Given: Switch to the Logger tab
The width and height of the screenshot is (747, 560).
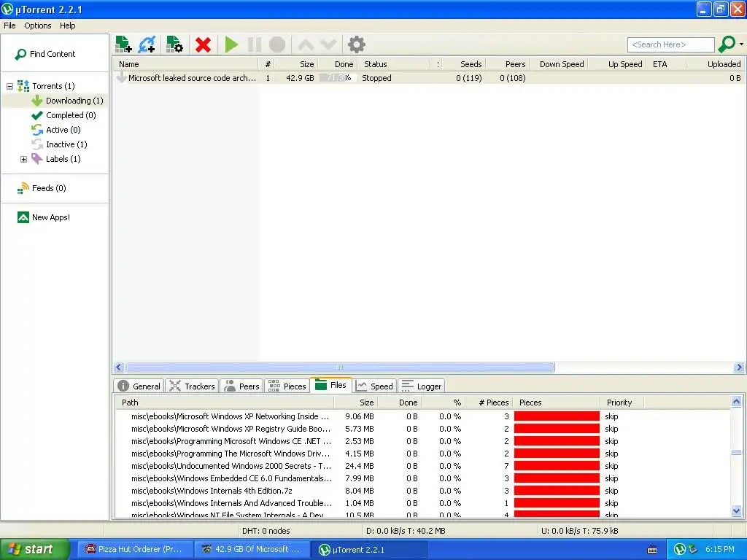Looking at the screenshot, I should [x=422, y=386].
